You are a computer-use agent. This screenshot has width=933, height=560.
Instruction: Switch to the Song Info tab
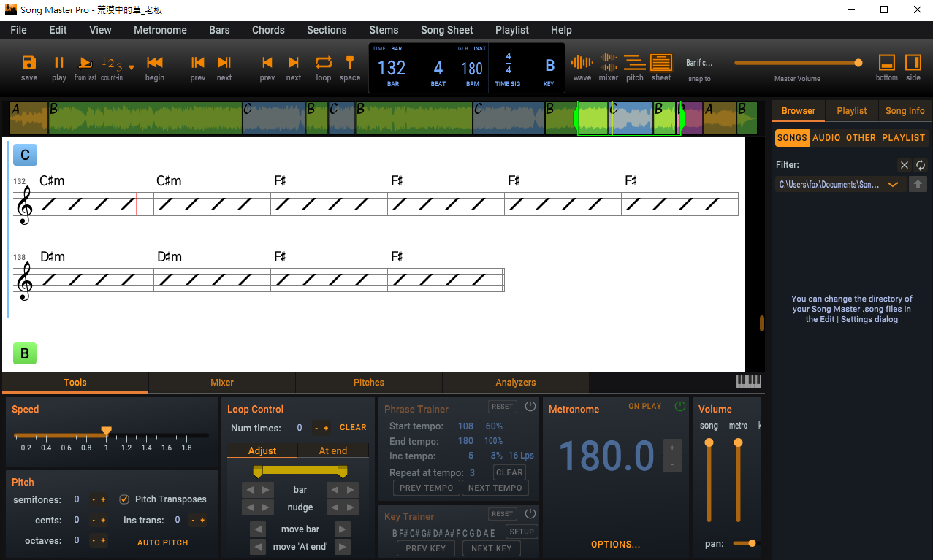pyautogui.click(x=905, y=111)
